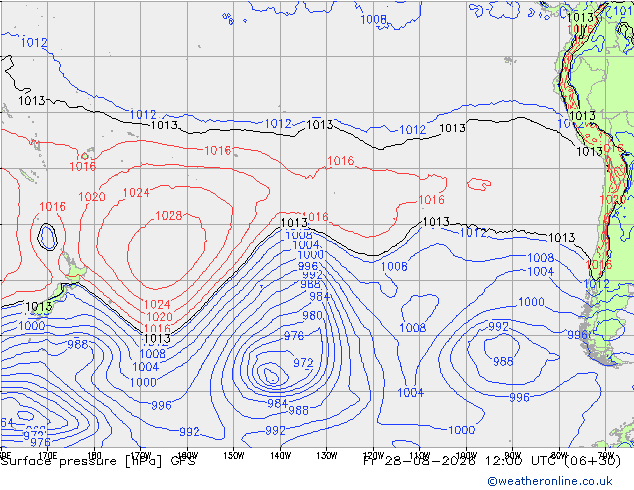This screenshot has width=634, height=490.
Task: Select the 180 longitude label
Action: pyautogui.click(x=94, y=456)
